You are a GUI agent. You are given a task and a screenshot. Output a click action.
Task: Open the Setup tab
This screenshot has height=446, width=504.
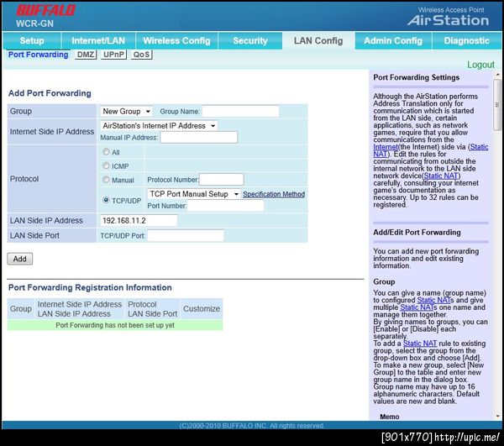point(32,41)
